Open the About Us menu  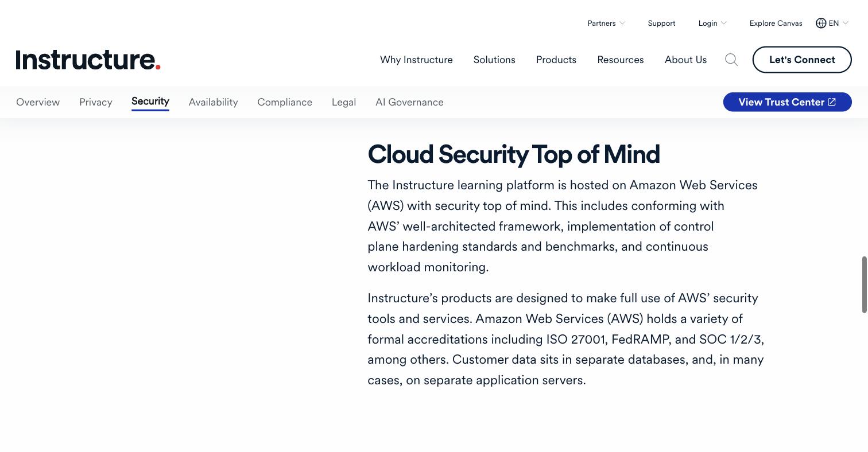685,60
